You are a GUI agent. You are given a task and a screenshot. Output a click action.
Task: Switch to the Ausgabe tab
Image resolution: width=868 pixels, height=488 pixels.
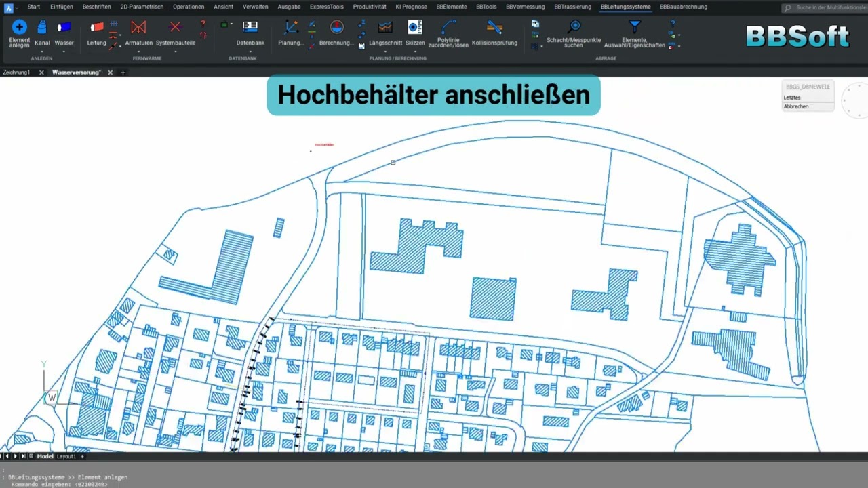pyautogui.click(x=289, y=7)
